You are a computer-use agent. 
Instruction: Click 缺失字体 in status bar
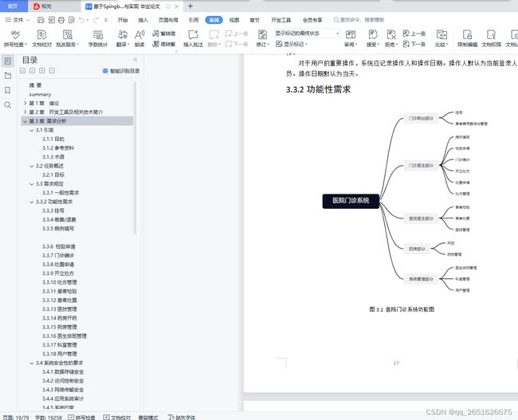182,418
